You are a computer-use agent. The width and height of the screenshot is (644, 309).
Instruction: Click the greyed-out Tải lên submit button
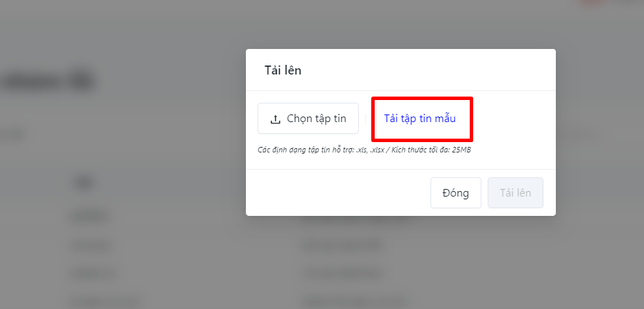[515, 192]
